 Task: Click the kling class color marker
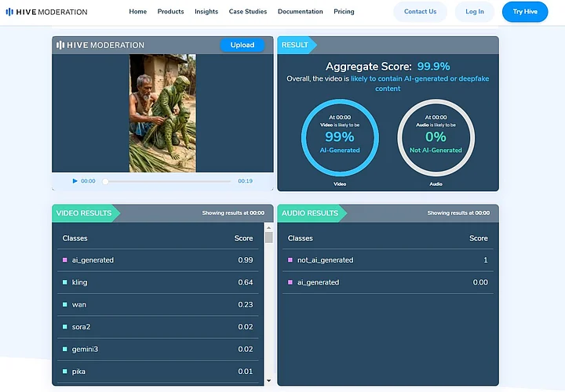65,282
